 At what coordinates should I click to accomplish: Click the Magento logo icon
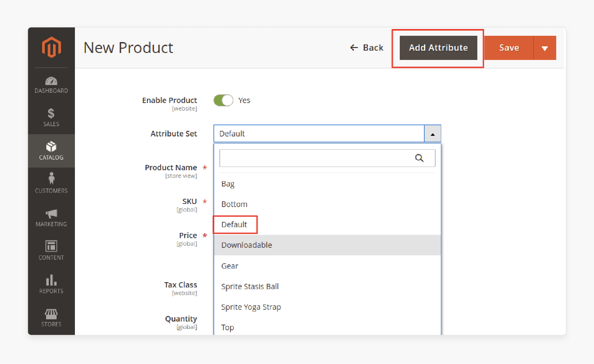click(51, 47)
